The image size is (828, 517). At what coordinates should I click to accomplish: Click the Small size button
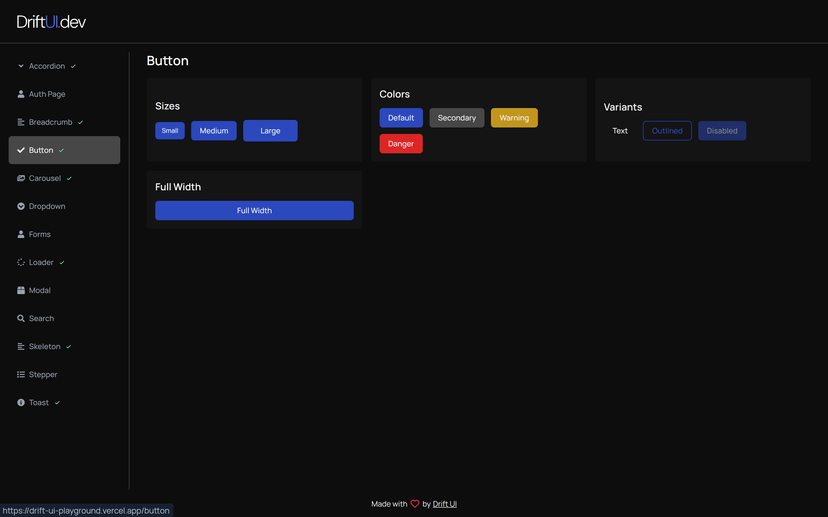click(x=170, y=130)
